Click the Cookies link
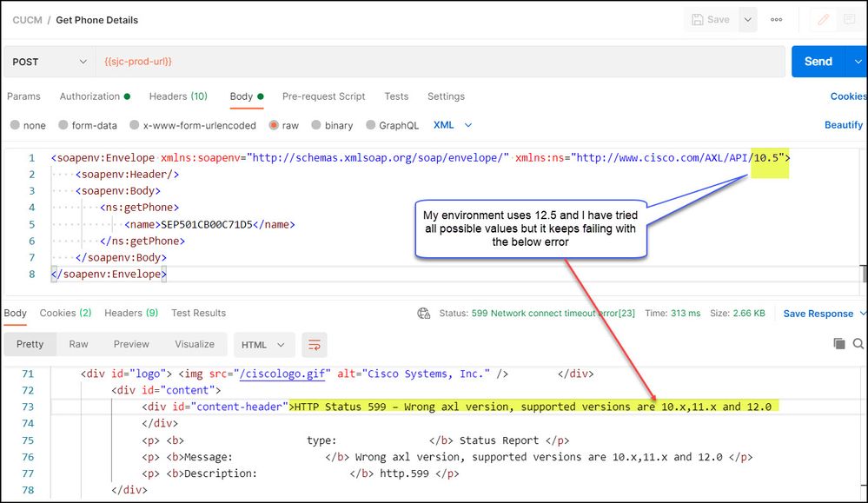Image resolution: width=868 pixels, height=503 pixels. coord(849,96)
